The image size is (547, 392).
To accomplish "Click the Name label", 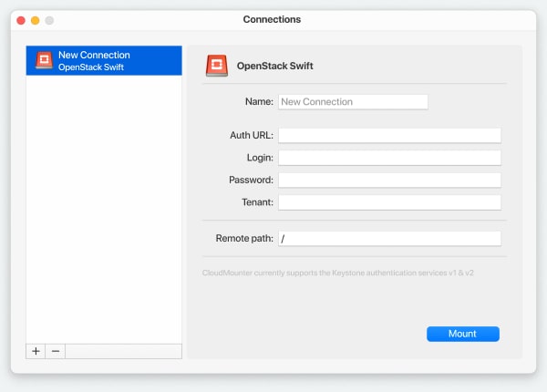I will point(259,102).
